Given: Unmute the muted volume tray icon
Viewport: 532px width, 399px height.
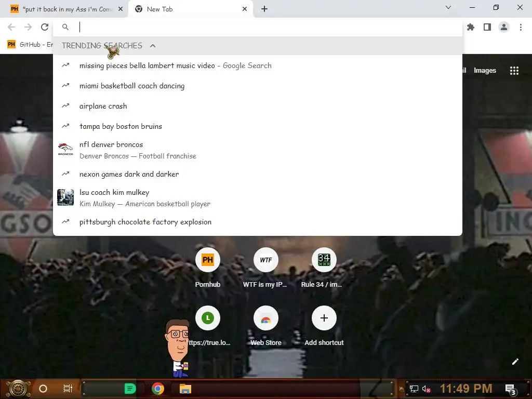Looking at the screenshot, I should point(426,389).
